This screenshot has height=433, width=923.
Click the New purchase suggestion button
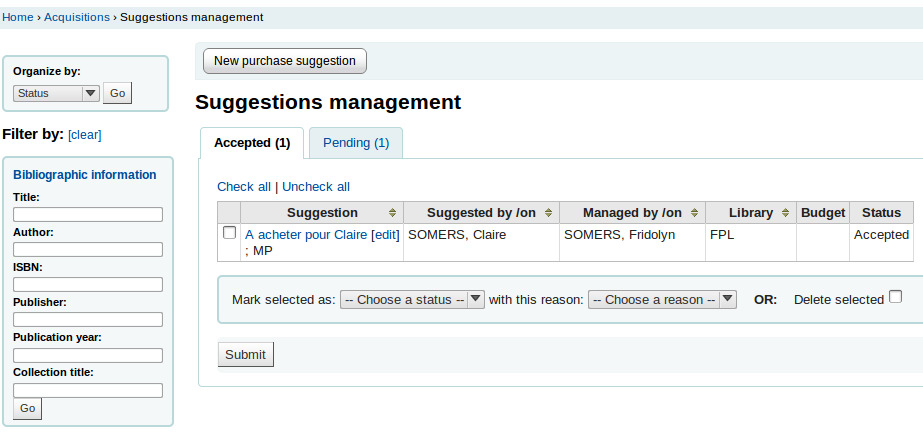coord(285,61)
